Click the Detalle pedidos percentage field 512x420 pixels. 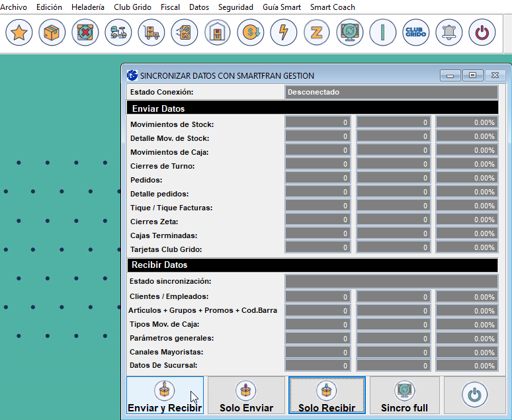[466, 192]
